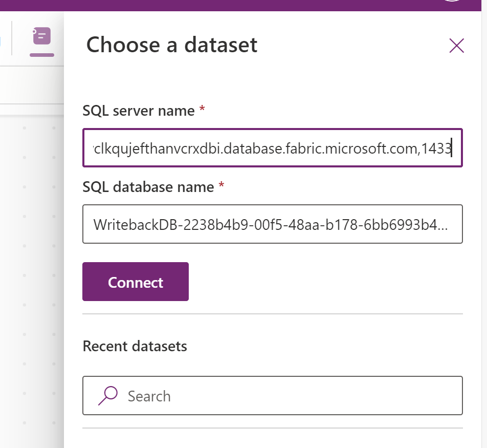Viewport: 487px width, 448px height.
Task: Click the magnifying glass inside Recent datasets search
Action: (107, 395)
